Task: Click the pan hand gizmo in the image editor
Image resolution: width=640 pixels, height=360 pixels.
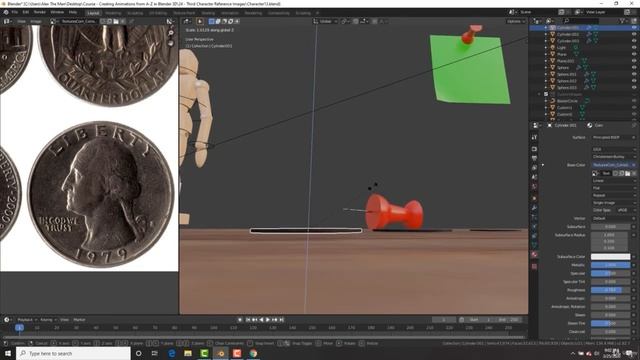Action: pyautogui.click(x=171, y=42)
